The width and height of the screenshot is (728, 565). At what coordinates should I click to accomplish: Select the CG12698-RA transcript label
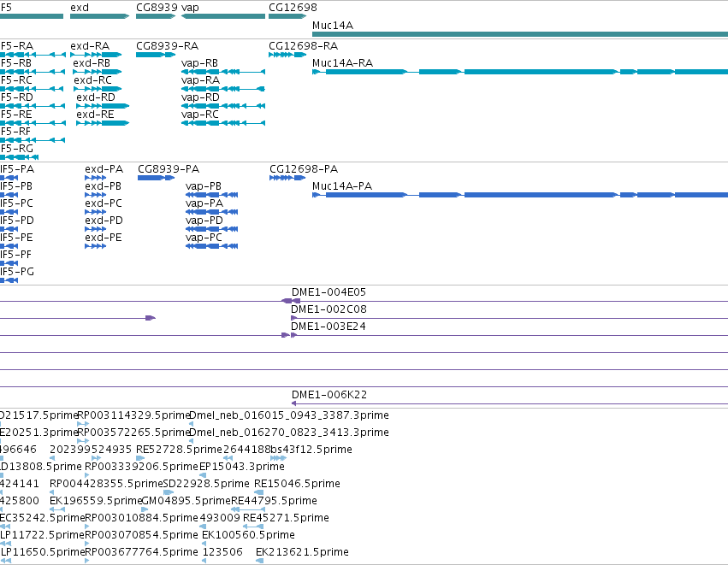click(303, 46)
